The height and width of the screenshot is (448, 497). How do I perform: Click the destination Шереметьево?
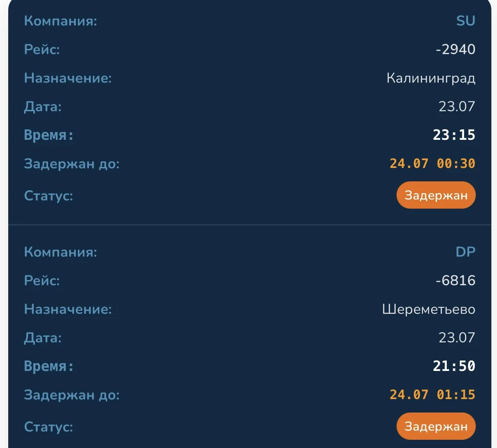click(429, 309)
